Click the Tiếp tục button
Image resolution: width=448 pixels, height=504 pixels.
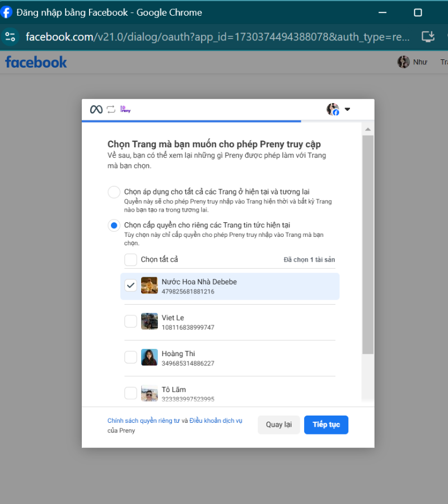(x=326, y=425)
